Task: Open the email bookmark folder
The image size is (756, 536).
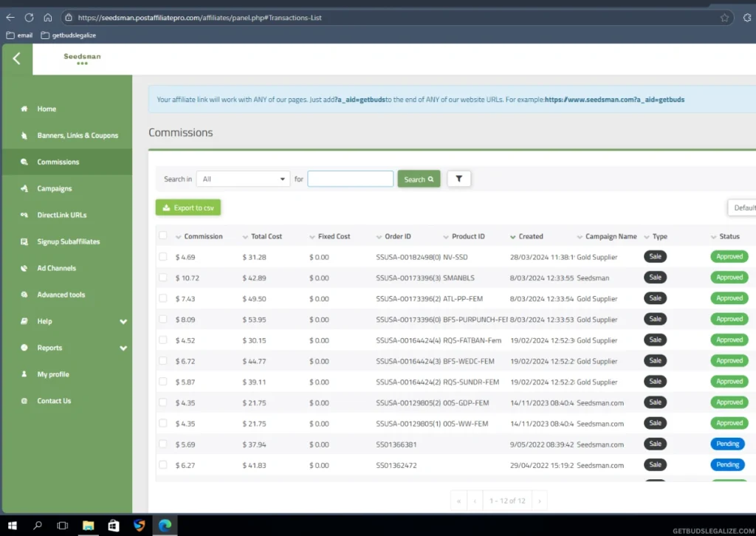Action: [19, 35]
